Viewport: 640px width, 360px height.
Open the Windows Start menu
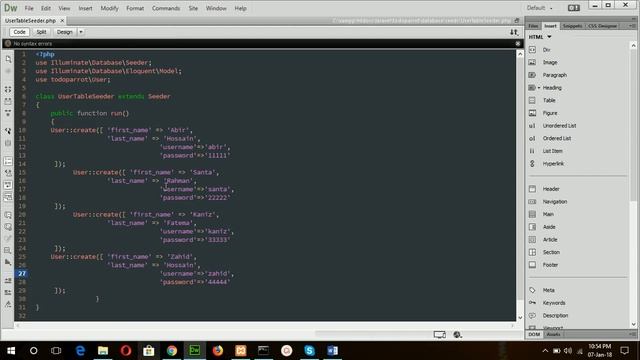(x=11, y=351)
